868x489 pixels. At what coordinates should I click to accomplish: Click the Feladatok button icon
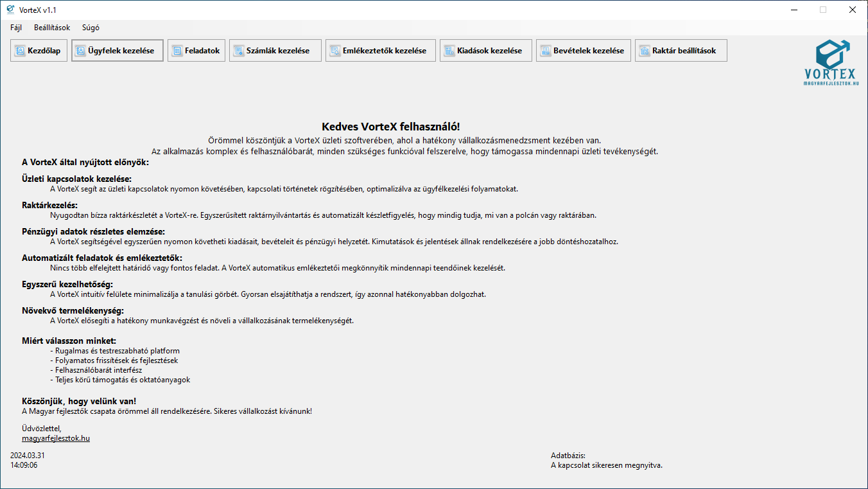[x=177, y=51]
